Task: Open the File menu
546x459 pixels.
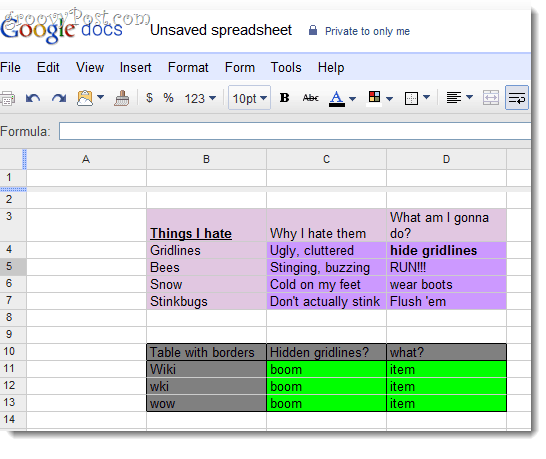Action: click(10, 67)
